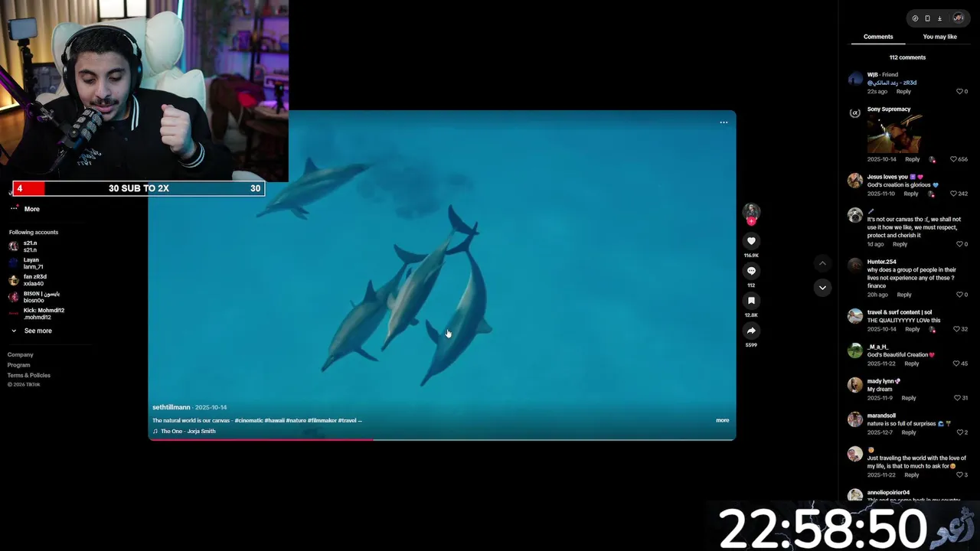Reply to _M_a_H_ comment
980x551 pixels.
pos(912,364)
